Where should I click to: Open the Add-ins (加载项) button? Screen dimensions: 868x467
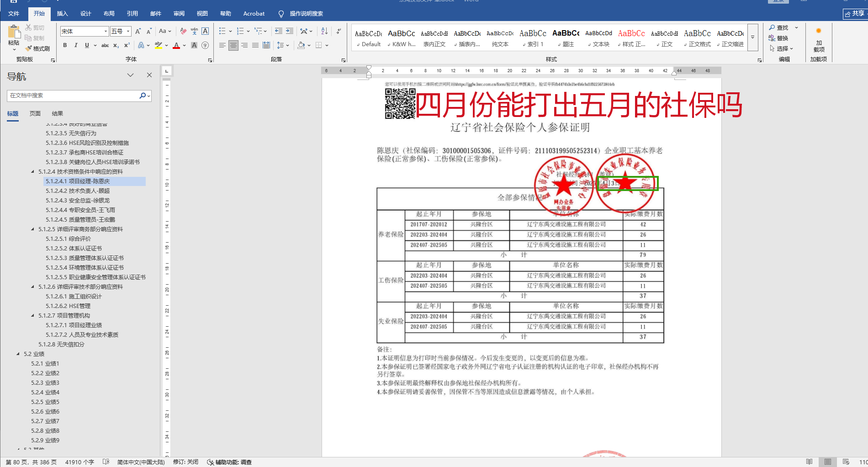(x=819, y=39)
